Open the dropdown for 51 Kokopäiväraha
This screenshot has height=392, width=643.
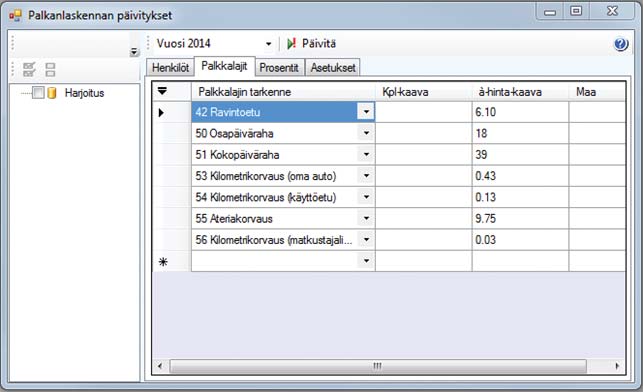coord(366,154)
